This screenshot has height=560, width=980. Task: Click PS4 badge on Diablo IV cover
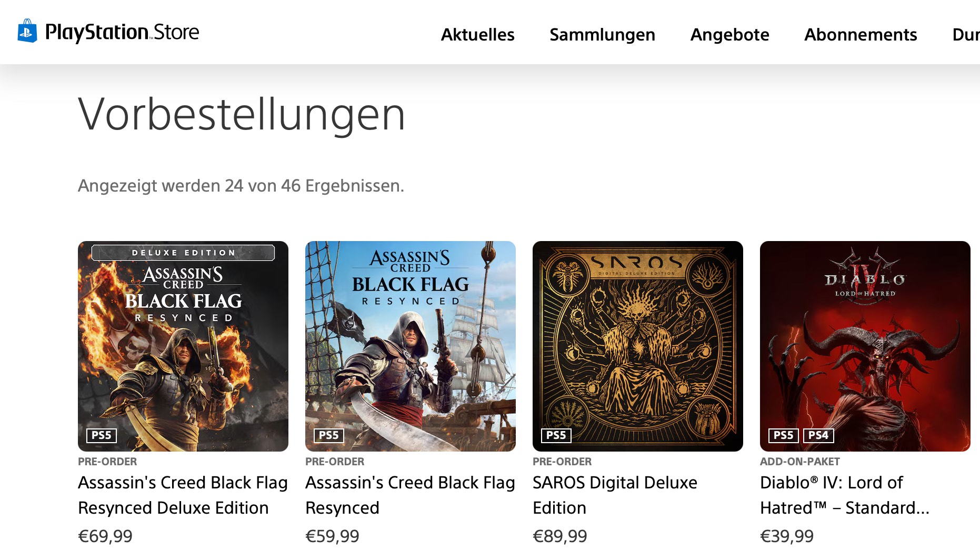click(818, 435)
